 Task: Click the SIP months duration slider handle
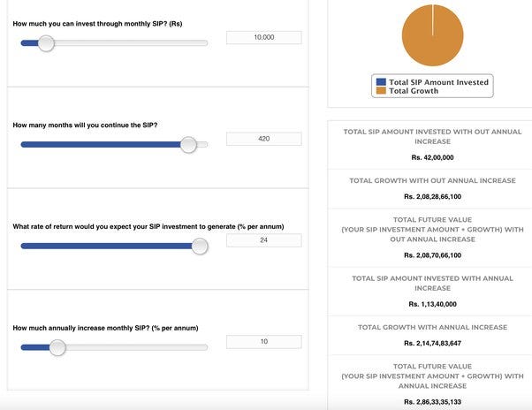188,145
